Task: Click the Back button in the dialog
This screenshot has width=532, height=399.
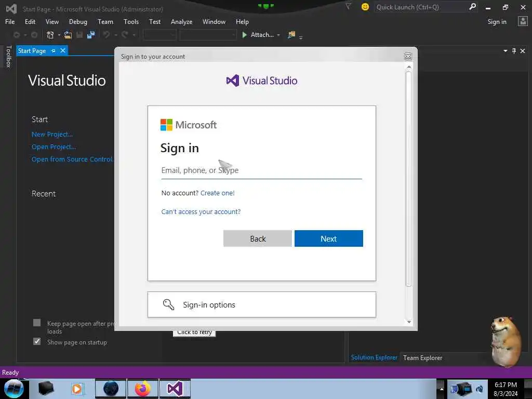Action: [x=258, y=238]
